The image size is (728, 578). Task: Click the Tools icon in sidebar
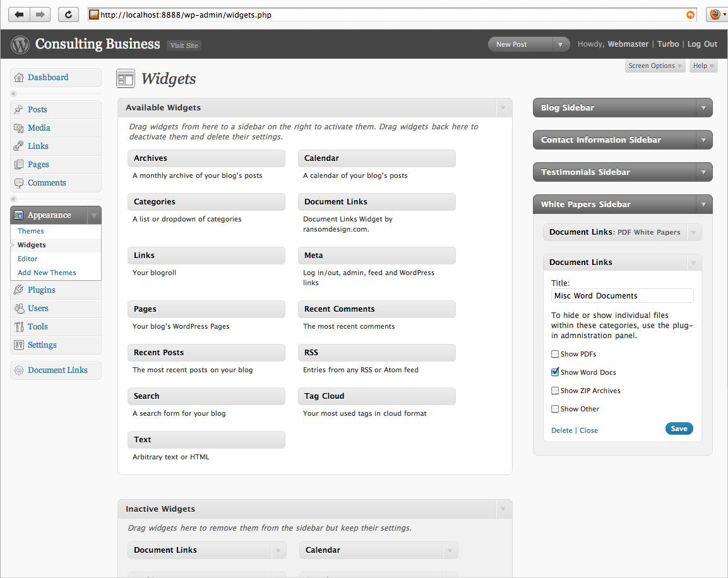(x=18, y=327)
